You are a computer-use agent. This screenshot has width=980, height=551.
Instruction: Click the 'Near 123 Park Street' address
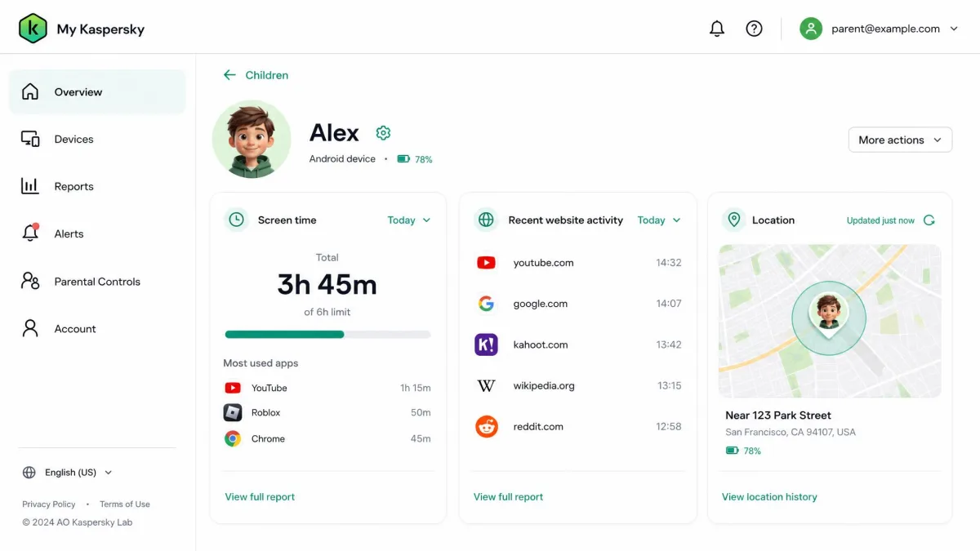tap(778, 415)
